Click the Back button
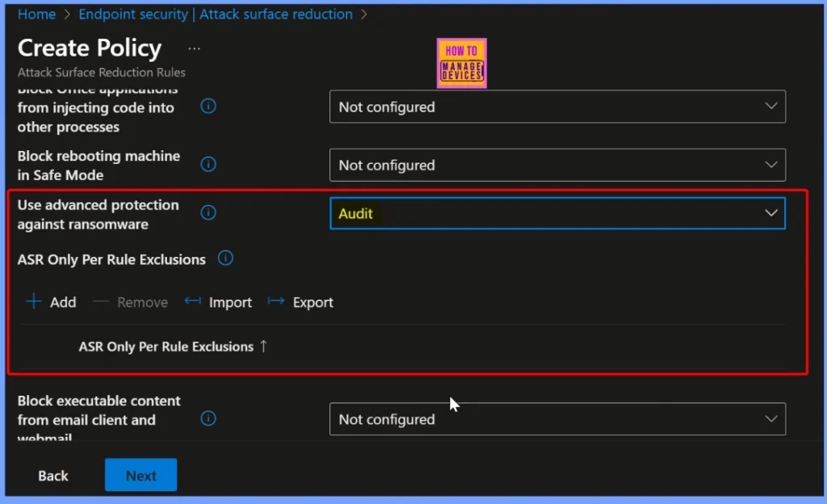Screen dimensions: 827x504 52,475
